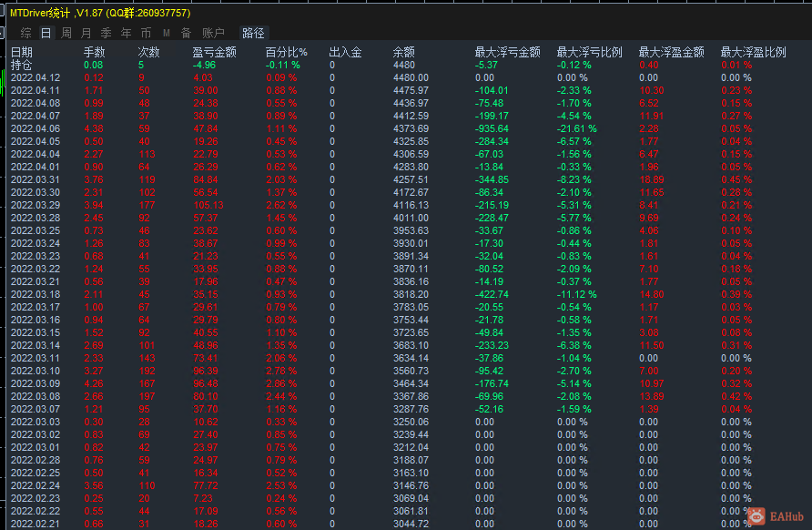Select the 2022.04.06 date row
812x530 pixels.
36,128
